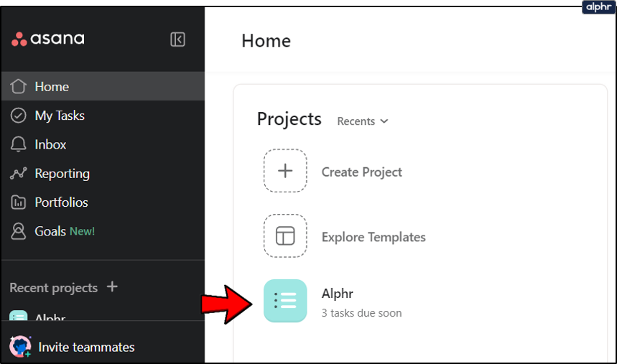Go to the Reporting menu item
The image size is (617, 364).
pos(62,174)
